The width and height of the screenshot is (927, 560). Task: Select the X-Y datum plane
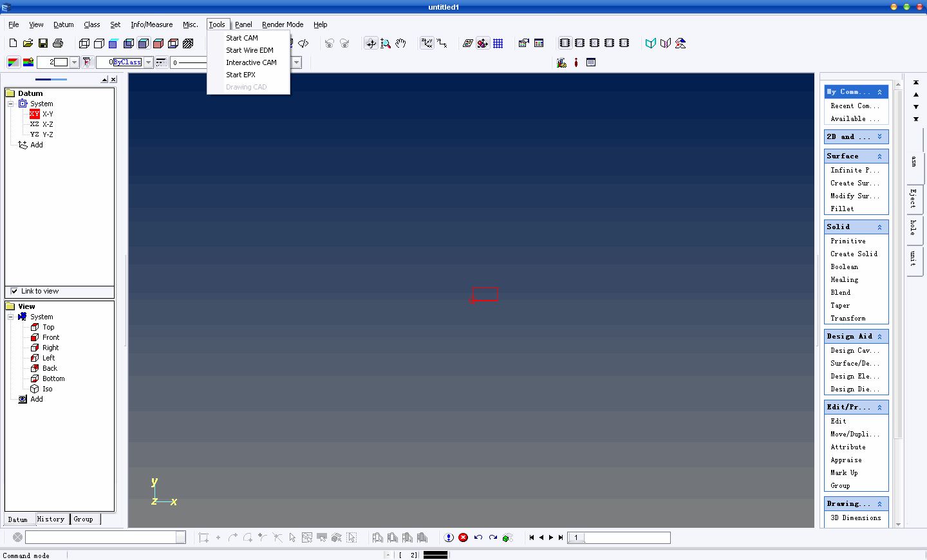pos(42,114)
